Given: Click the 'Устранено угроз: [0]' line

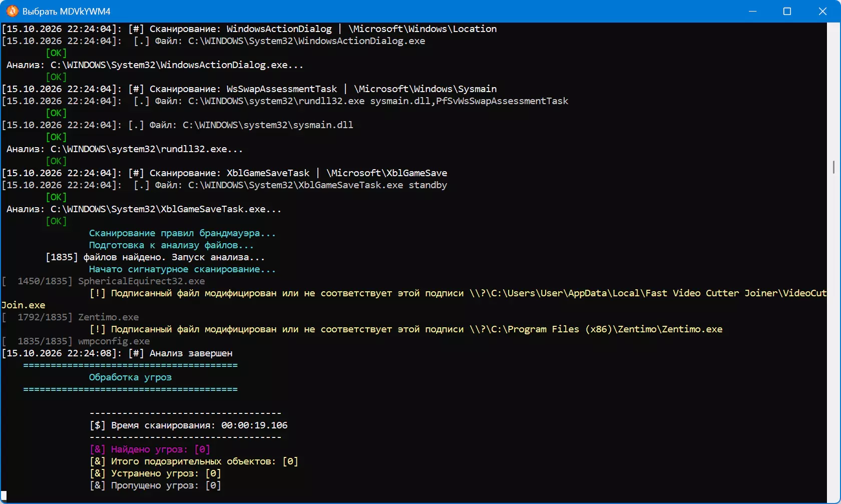Looking at the screenshot, I should 155,473.
